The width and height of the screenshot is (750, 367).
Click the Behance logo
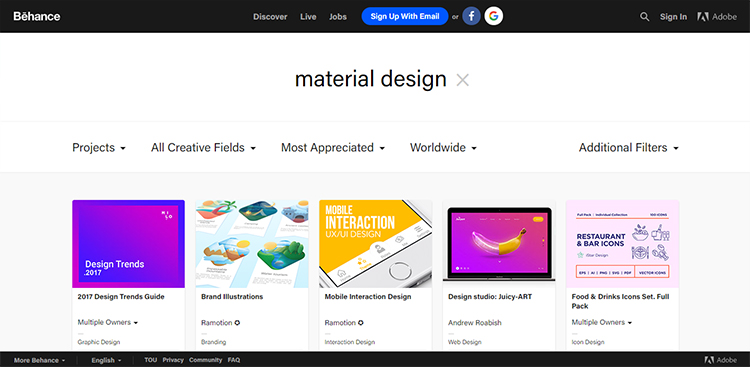coord(37,16)
